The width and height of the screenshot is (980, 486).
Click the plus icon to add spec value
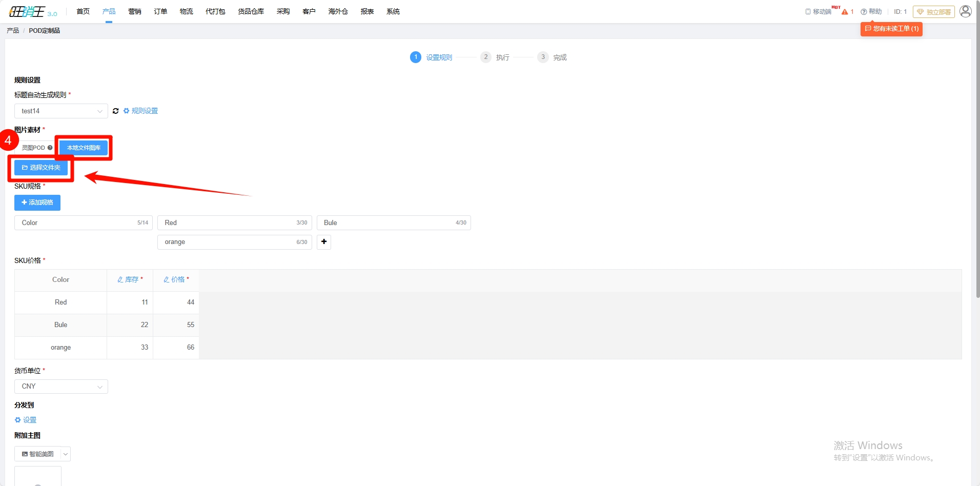coord(324,242)
